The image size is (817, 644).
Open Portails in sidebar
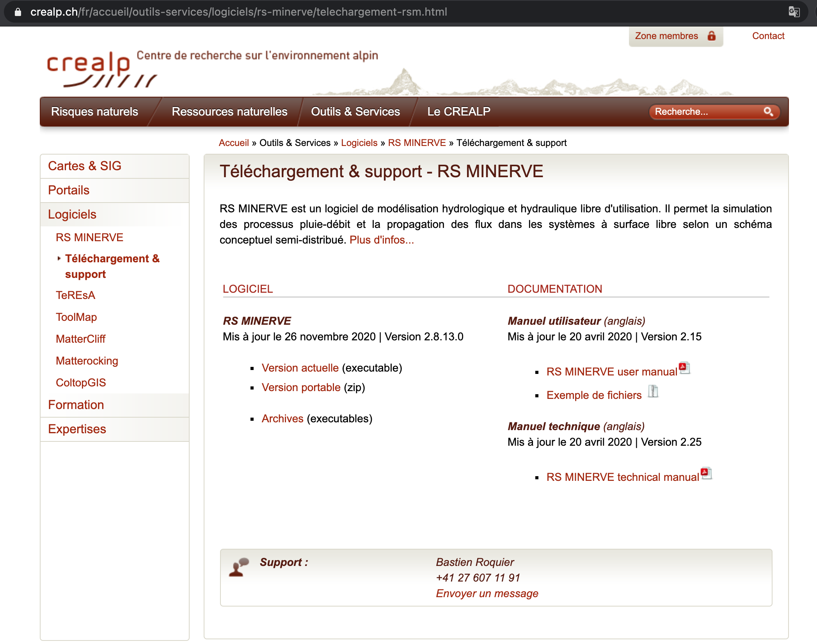click(115, 190)
